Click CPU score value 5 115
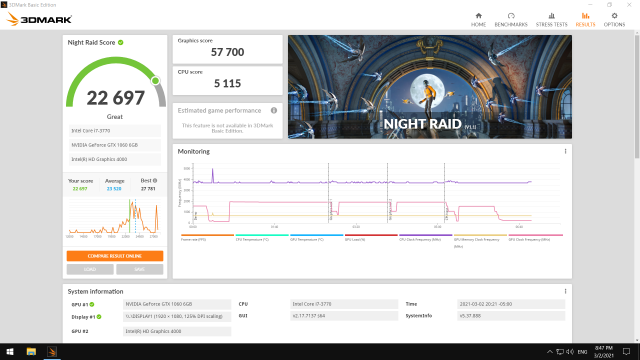The height and width of the screenshot is (360, 640). [227, 83]
